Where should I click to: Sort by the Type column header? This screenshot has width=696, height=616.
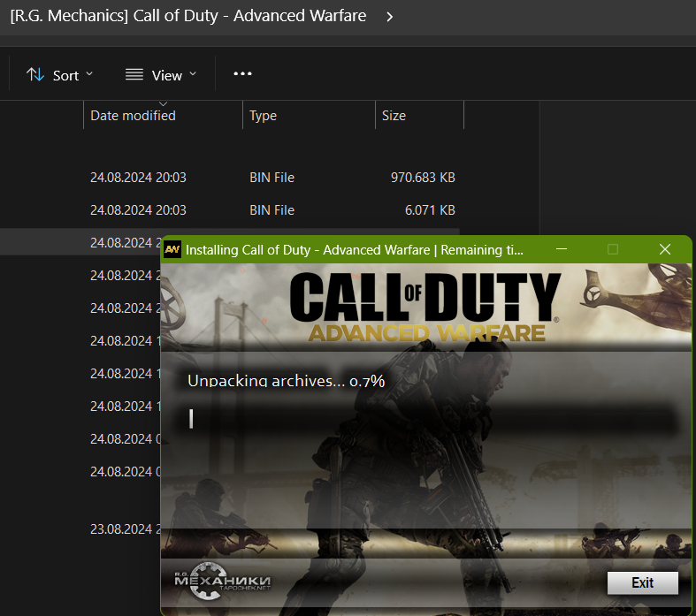click(264, 116)
